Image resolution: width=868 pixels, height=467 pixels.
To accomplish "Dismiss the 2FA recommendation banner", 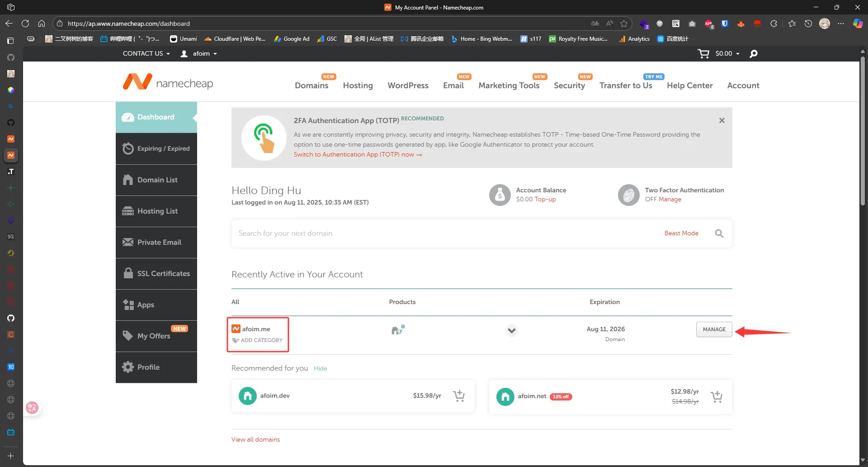I will [722, 120].
